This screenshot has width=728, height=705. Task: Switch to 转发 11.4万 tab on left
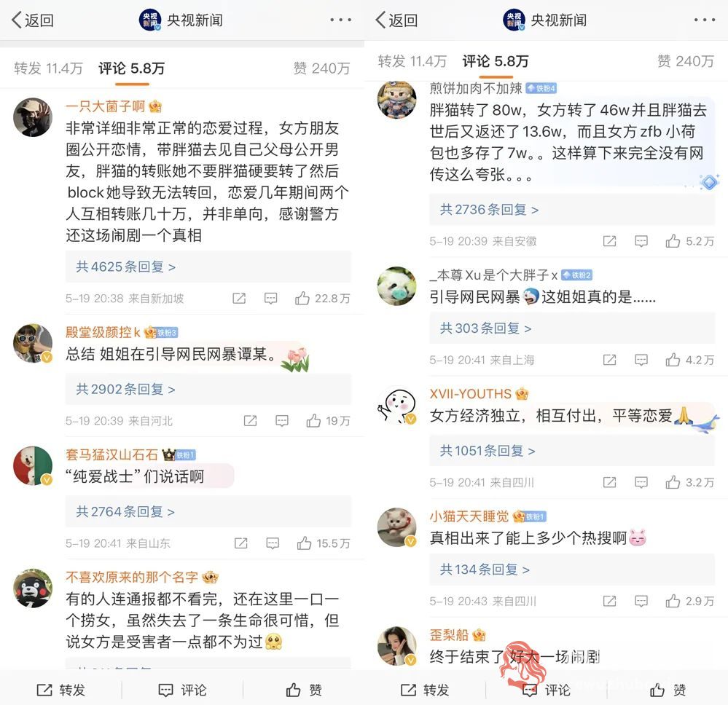48,68
